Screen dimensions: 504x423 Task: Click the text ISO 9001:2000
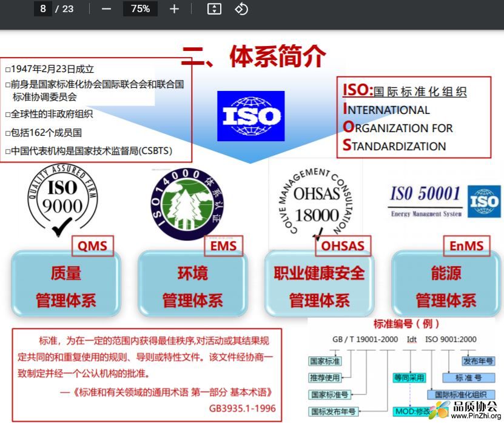pos(451,339)
